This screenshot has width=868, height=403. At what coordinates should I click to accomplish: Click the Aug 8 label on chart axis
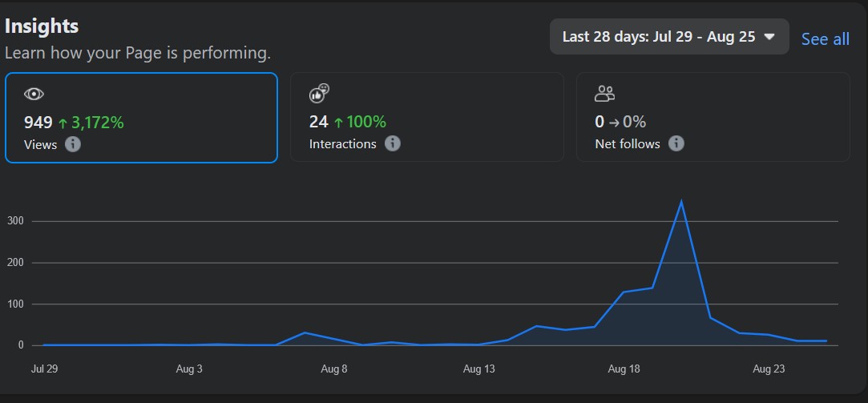333,369
